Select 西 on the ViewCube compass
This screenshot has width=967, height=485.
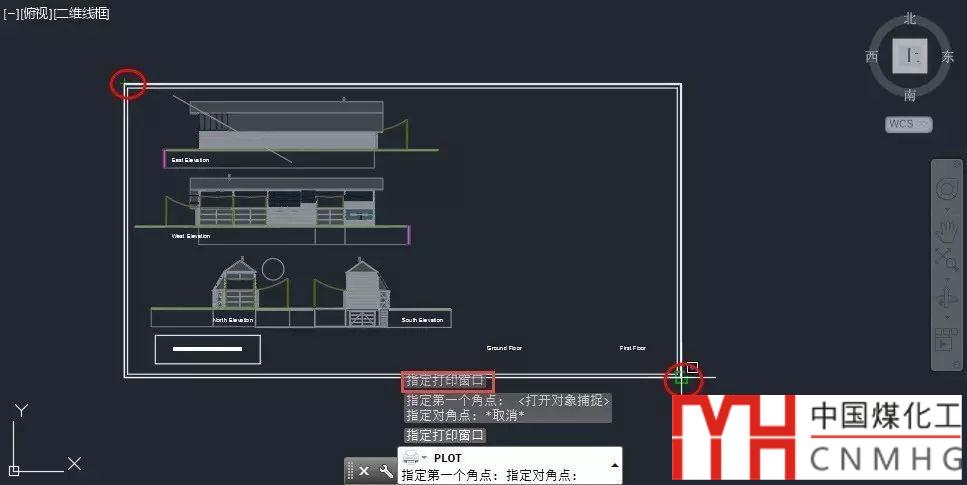tap(872, 57)
